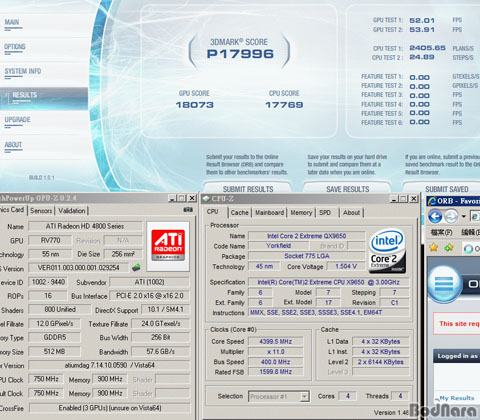Click the Bandwidth 57.6 GB/s field
Viewport: 480px width, 420px height.
[161, 352]
